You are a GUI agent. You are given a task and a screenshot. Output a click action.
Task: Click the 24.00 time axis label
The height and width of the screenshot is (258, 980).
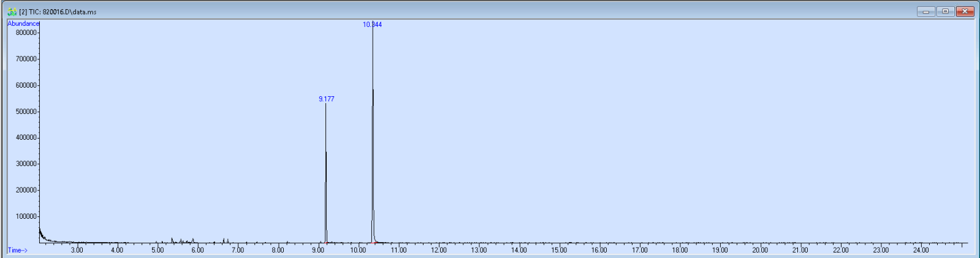(921, 250)
